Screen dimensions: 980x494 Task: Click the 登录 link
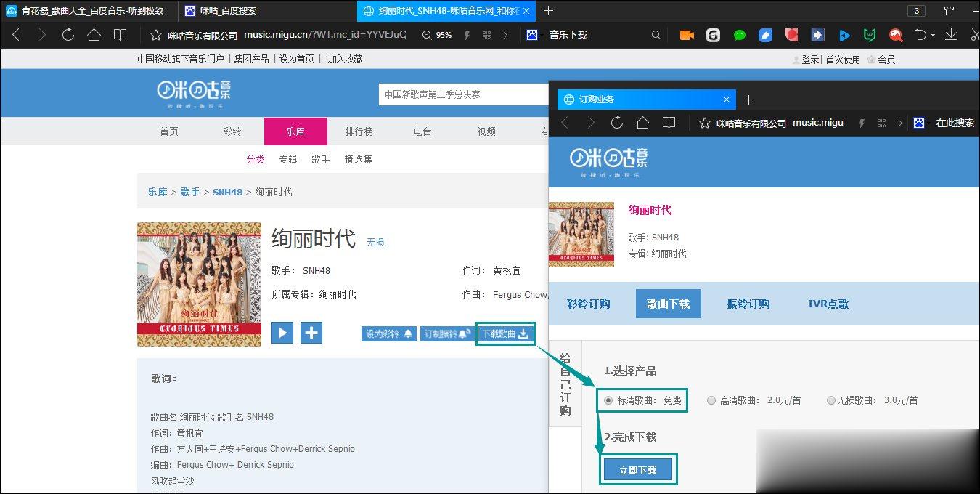pyautogui.click(x=810, y=60)
